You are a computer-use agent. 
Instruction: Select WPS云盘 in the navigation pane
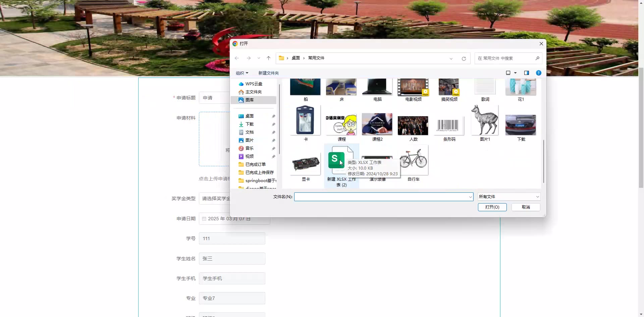tap(254, 84)
